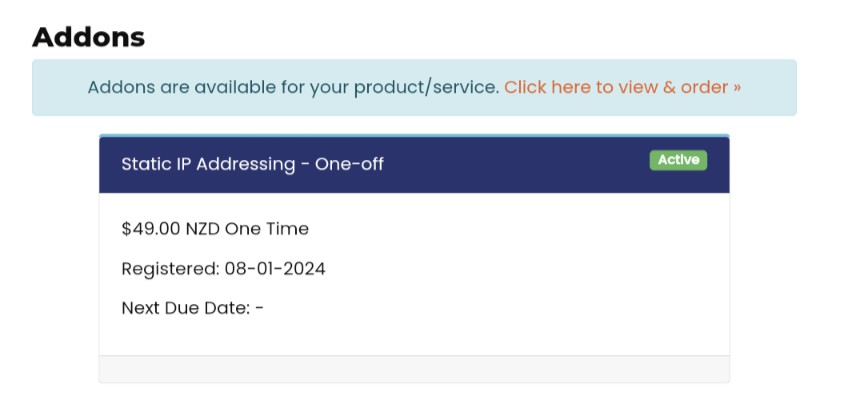The height and width of the screenshot is (416, 864).
Task: Click the NZD currency text
Action: click(x=203, y=229)
